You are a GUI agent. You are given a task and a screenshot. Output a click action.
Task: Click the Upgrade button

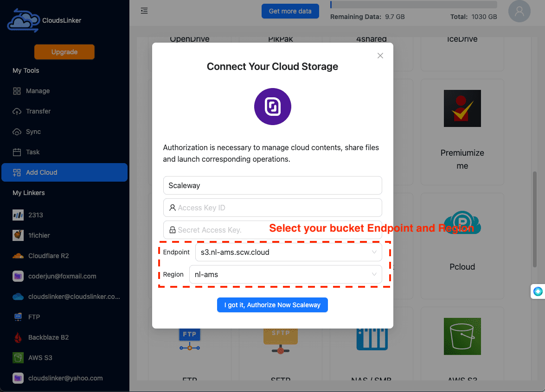coord(64,52)
